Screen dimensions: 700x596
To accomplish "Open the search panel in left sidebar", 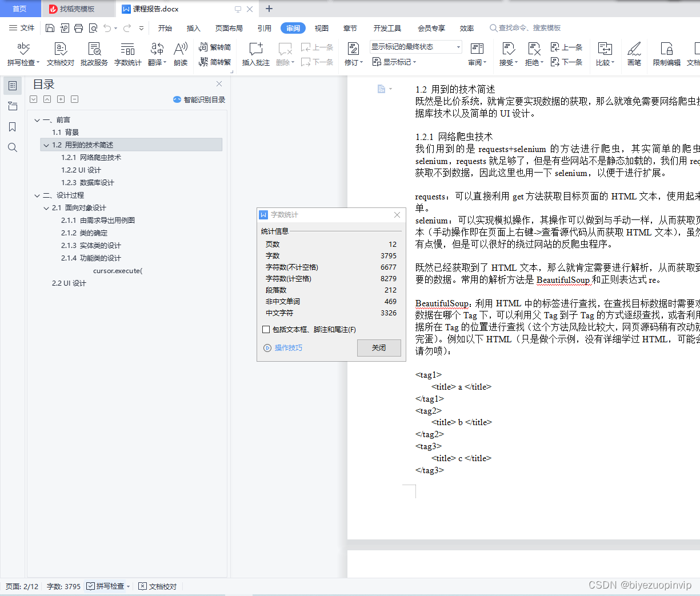I will tap(13, 147).
